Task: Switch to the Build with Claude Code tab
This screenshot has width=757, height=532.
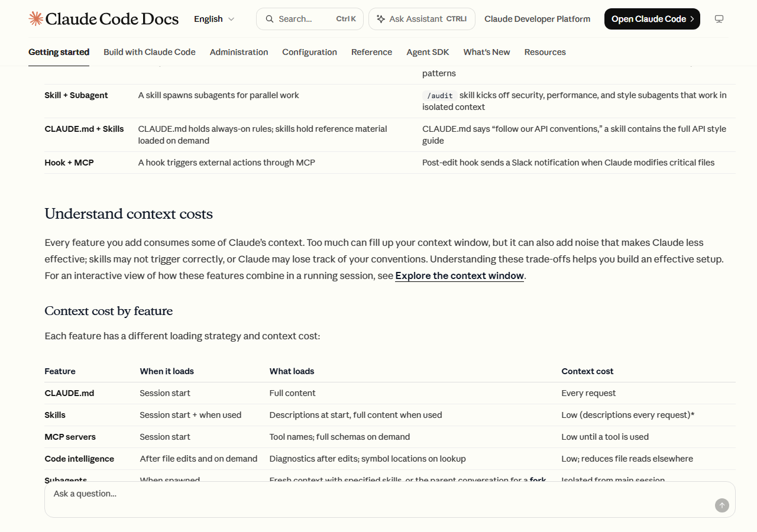Action: point(150,52)
